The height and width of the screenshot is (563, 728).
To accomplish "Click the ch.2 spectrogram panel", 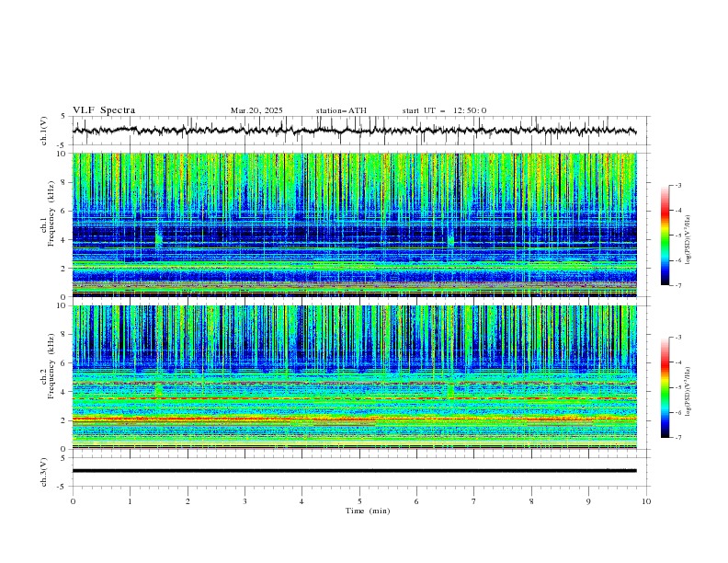I will pos(354,377).
